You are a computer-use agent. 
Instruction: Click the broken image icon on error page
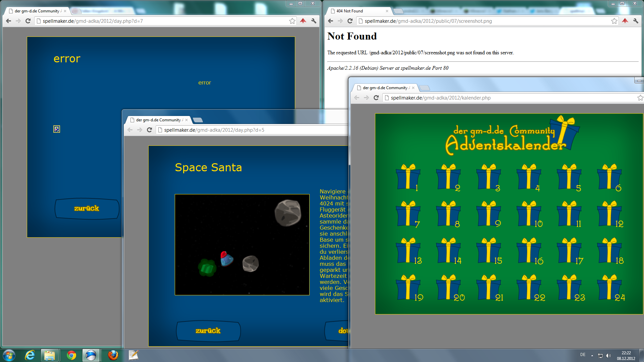click(x=57, y=129)
